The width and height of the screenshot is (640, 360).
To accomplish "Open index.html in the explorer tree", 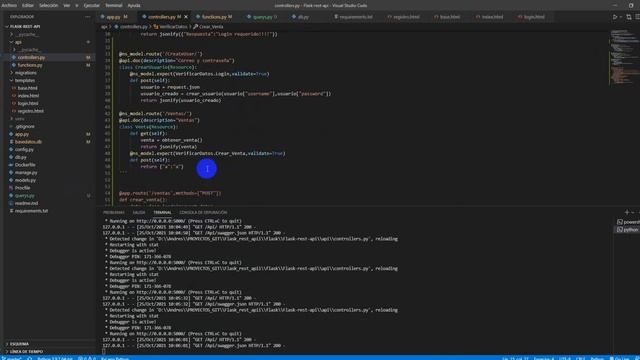I will [x=28, y=96].
